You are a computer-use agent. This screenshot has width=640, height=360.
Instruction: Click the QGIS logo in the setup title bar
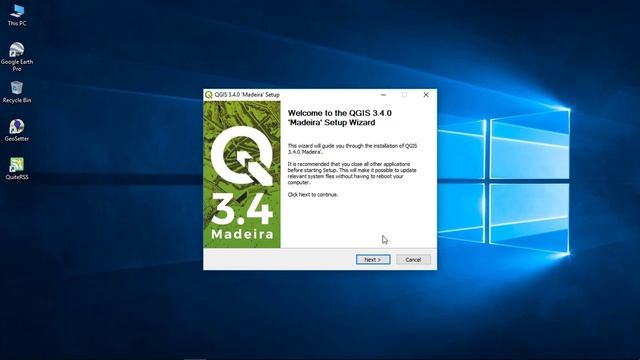[209, 95]
